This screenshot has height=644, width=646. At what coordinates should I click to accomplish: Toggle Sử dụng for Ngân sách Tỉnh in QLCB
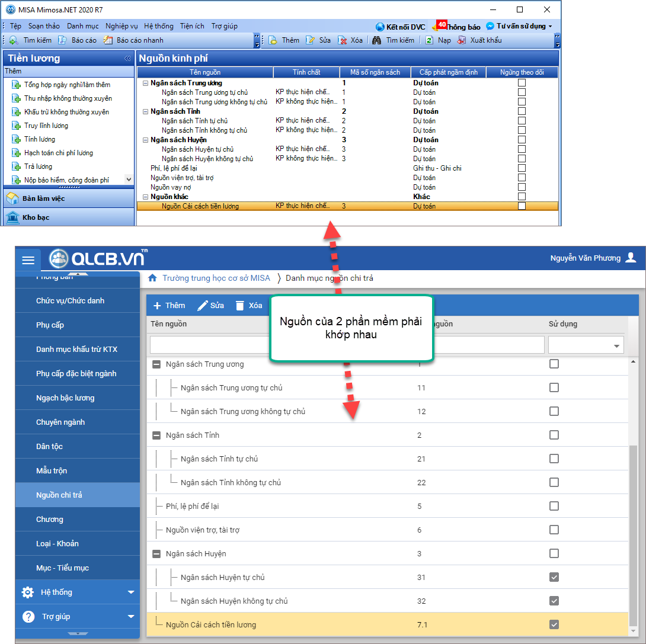(554, 435)
